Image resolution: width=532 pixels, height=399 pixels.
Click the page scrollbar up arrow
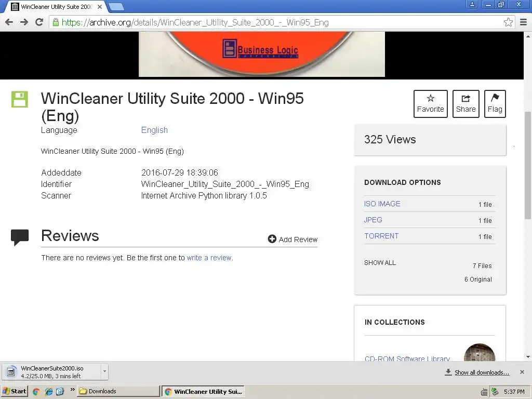528,36
